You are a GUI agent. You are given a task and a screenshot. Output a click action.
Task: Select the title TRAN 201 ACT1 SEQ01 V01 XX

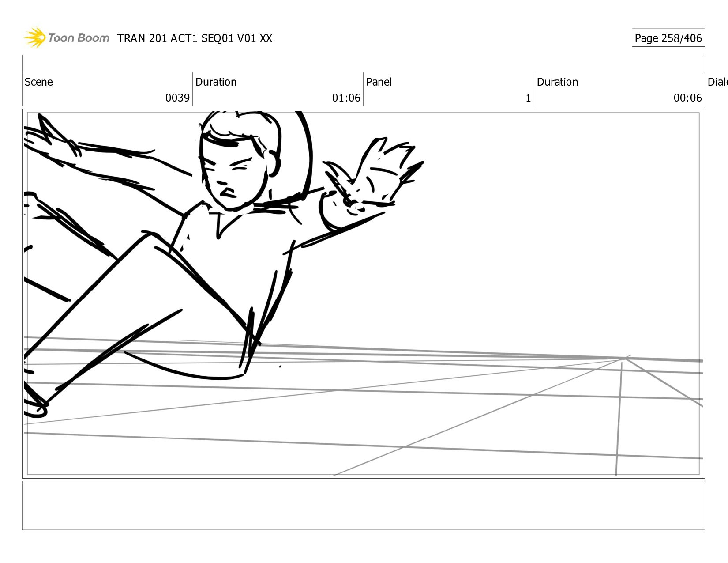[x=195, y=38]
